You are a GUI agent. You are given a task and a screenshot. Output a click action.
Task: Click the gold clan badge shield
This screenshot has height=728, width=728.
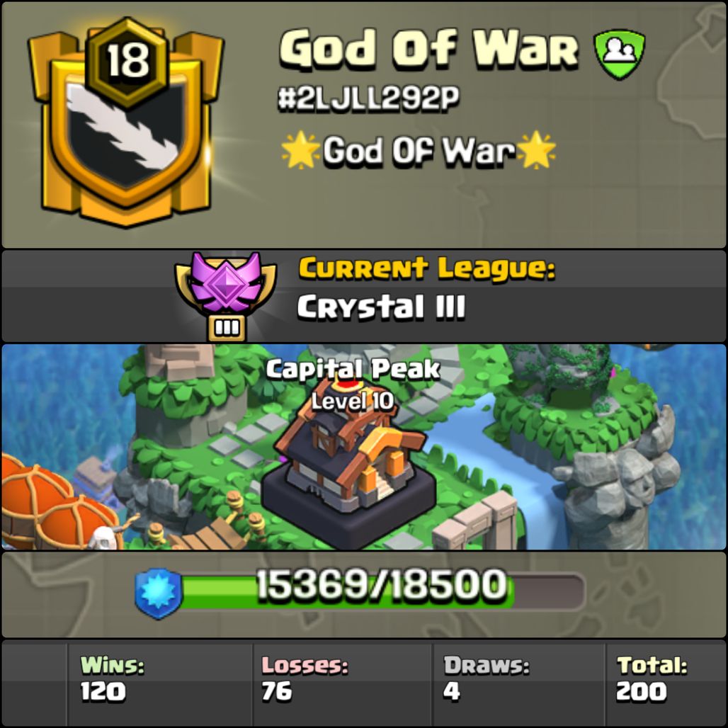point(126,123)
